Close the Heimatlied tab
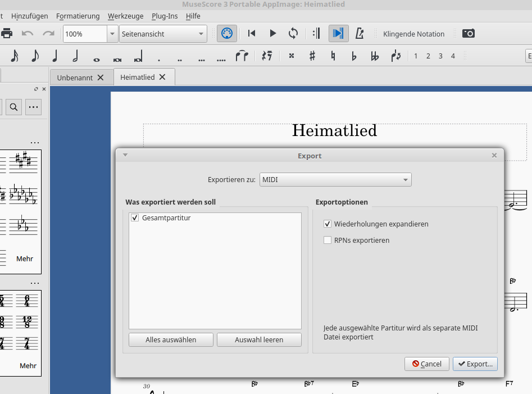532x394 pixels. coord(162,77)
